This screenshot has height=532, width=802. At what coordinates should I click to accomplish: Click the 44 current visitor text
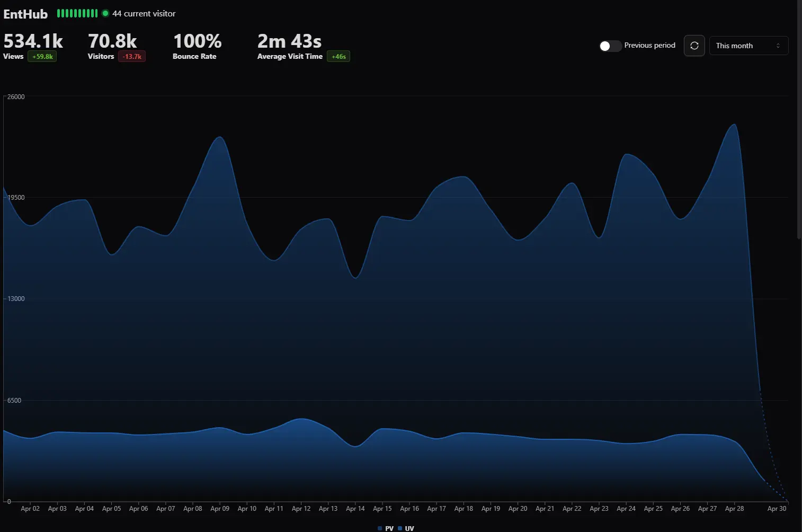coord(144,14)
